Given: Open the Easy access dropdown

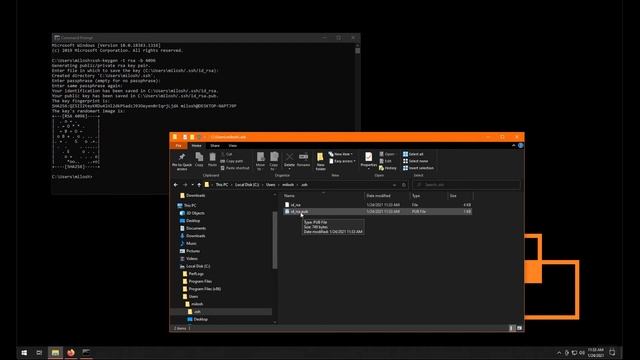Looking at the screenshot, I should pyautogui.click(x=342, y=161).
